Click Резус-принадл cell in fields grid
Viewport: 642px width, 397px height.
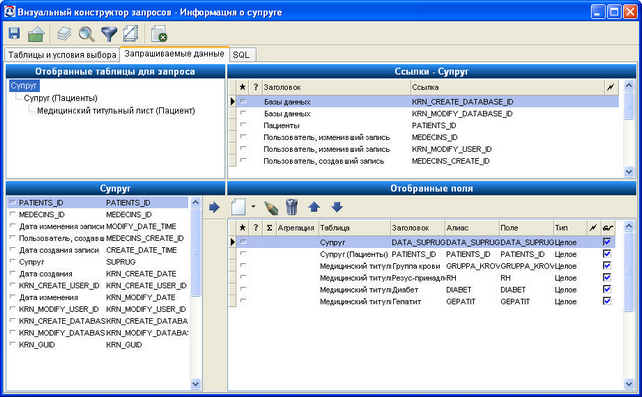click(x=418, y=277)
